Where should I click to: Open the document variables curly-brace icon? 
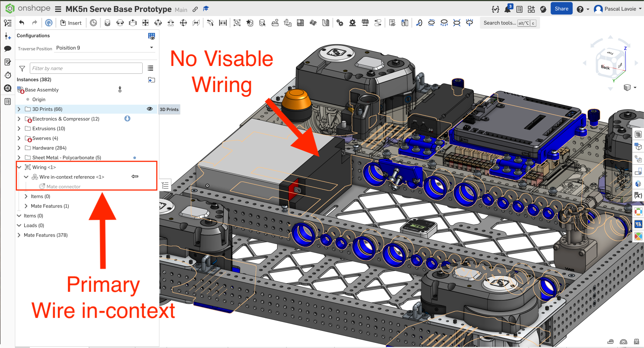tap(495, 9)
